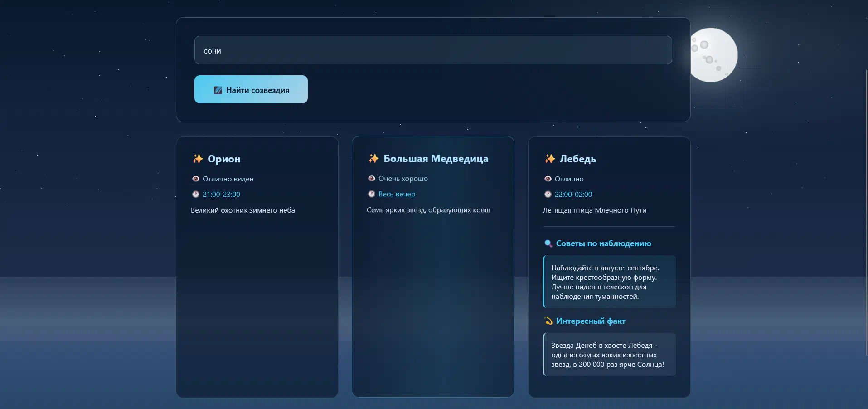Click the moon image in the sky
Image resolution: width=868 pixels, height=409 pixels.
tap(714, 55)
